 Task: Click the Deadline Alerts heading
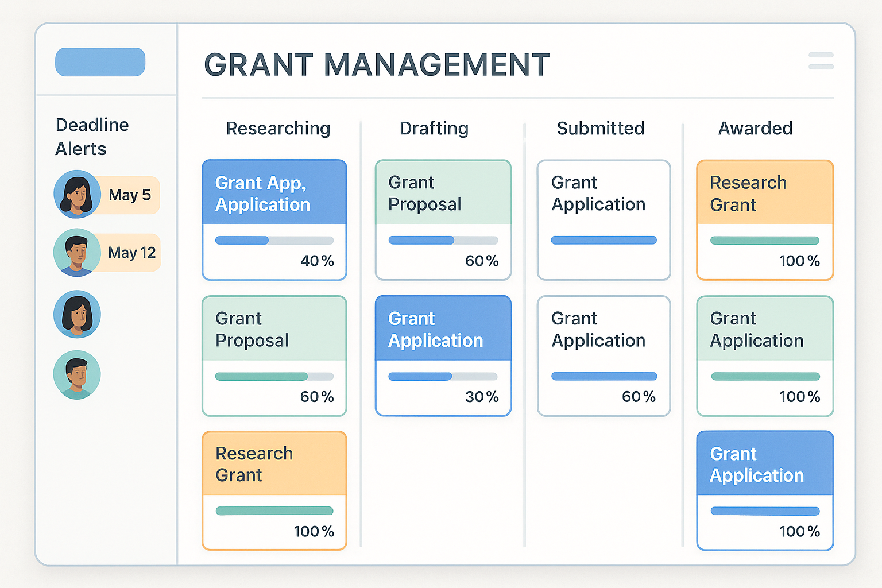click(x=92, y=137)
